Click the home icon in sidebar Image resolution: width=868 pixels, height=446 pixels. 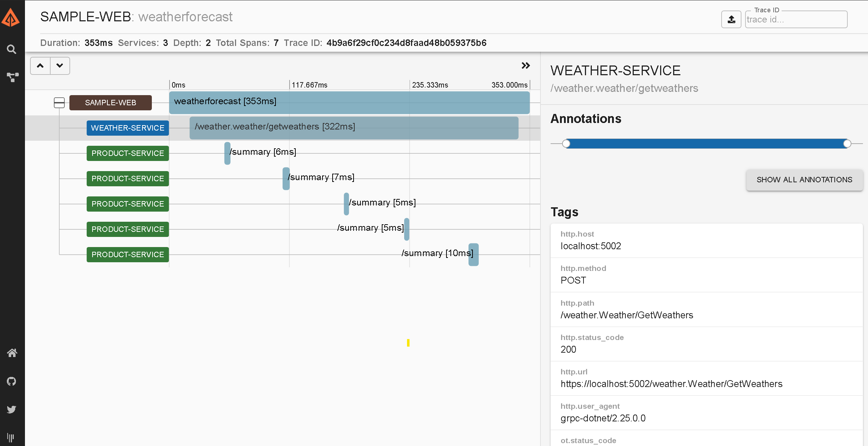coord(12,353)
